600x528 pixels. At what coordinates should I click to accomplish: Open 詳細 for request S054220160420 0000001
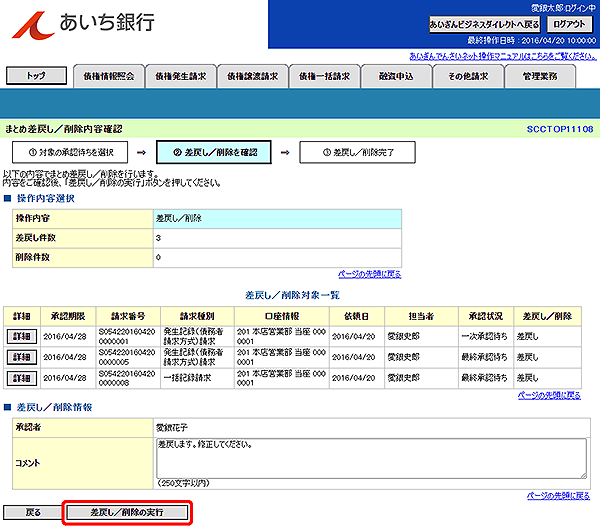(x=22, y=336)
